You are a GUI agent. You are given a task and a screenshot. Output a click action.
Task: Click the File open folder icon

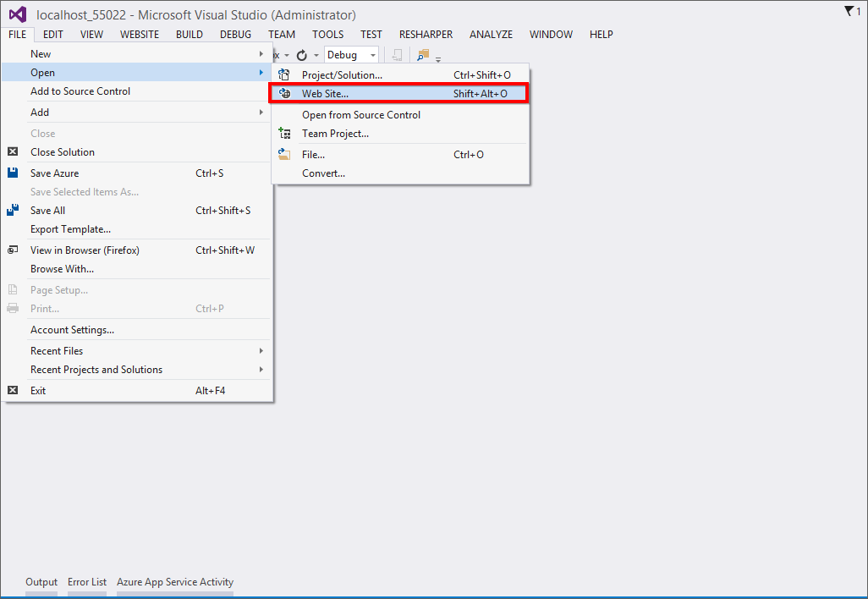point(283,154)
